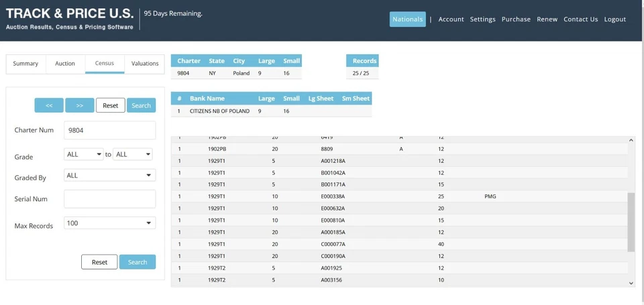Click the next page >> button

[80, 105]
